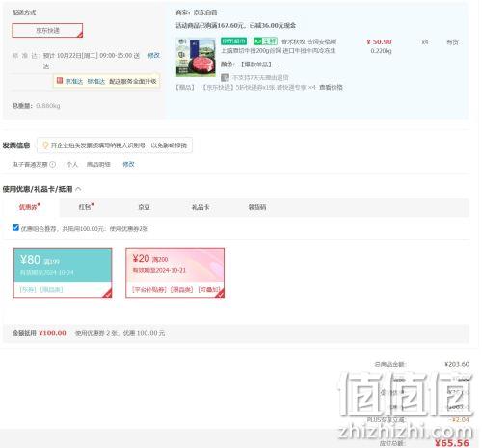482x448 pixels.
Task: Collapse the 使用优惠/礼品卡/抵用 section chevron
Action: coord(78,189)
